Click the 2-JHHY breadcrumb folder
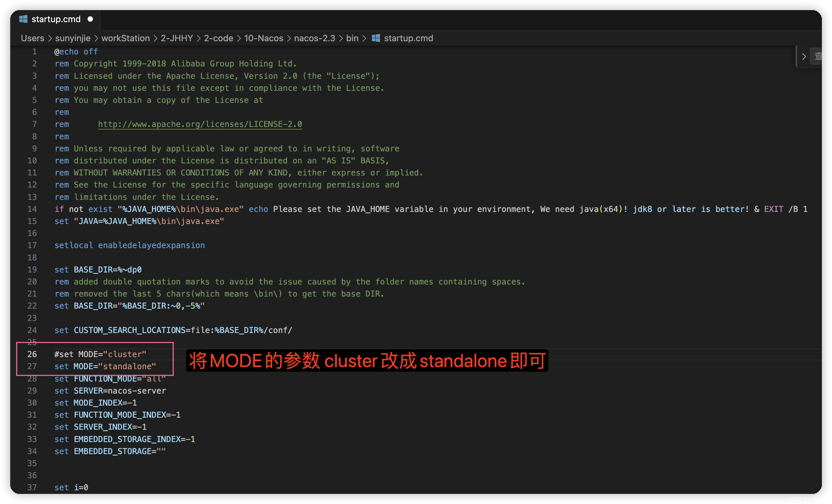The image size is (832, 504). 177,38
